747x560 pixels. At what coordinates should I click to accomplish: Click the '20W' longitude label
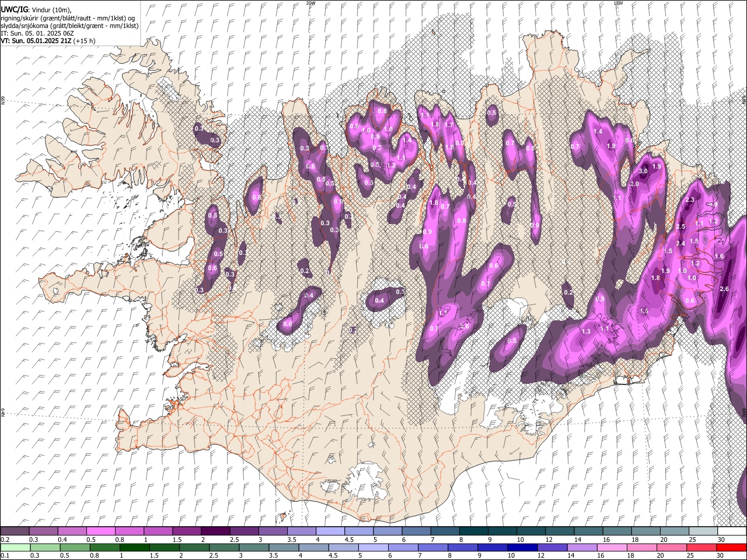(310, 3)
